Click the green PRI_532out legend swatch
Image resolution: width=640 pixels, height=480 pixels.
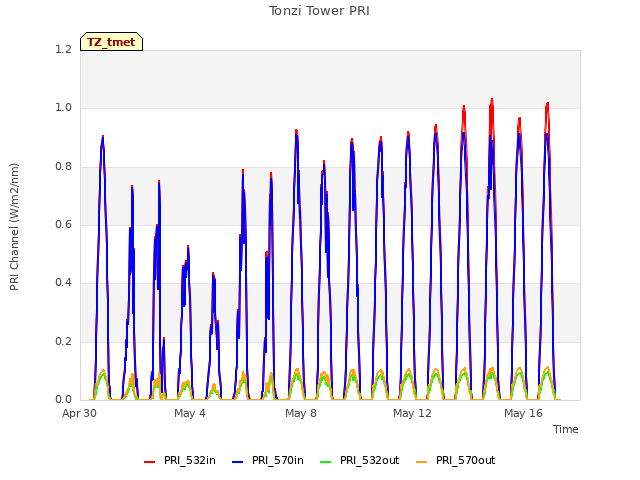tap(326, 462)
